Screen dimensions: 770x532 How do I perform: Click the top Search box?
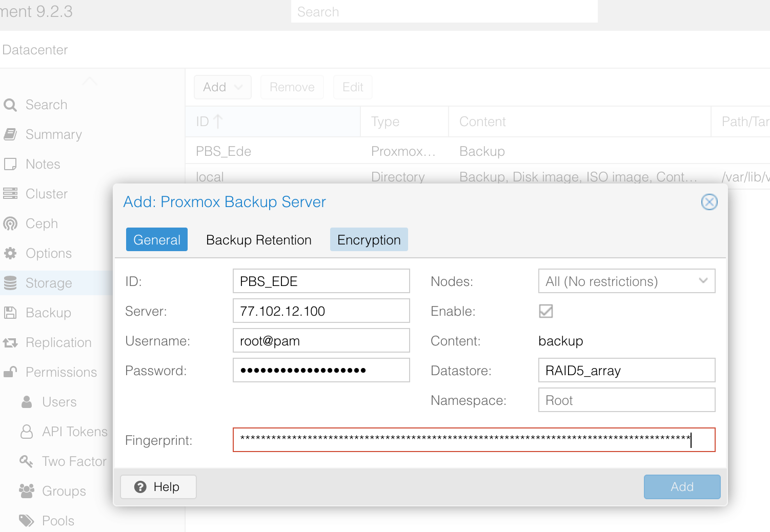coord(444,11)
